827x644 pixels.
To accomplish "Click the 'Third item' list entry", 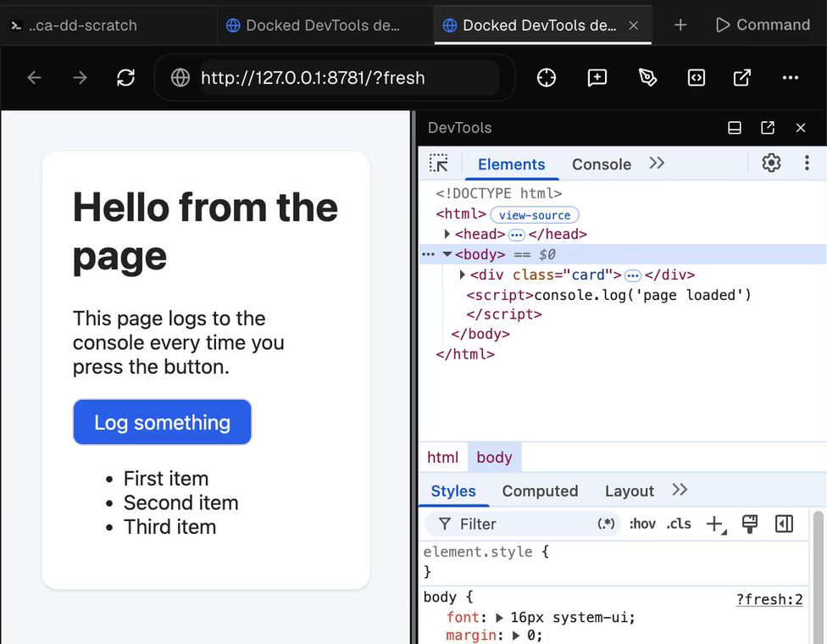I will (x=169, y=527).
